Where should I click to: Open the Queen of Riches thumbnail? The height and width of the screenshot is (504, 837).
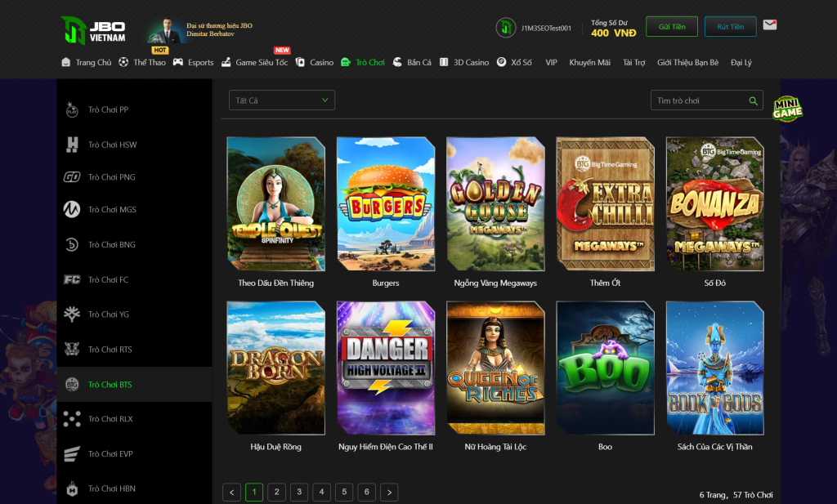coord(495,368)
